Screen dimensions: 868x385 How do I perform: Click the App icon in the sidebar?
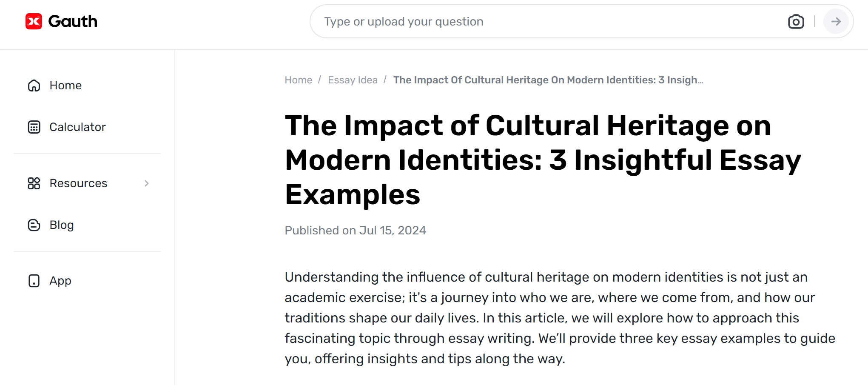(34, 281)
